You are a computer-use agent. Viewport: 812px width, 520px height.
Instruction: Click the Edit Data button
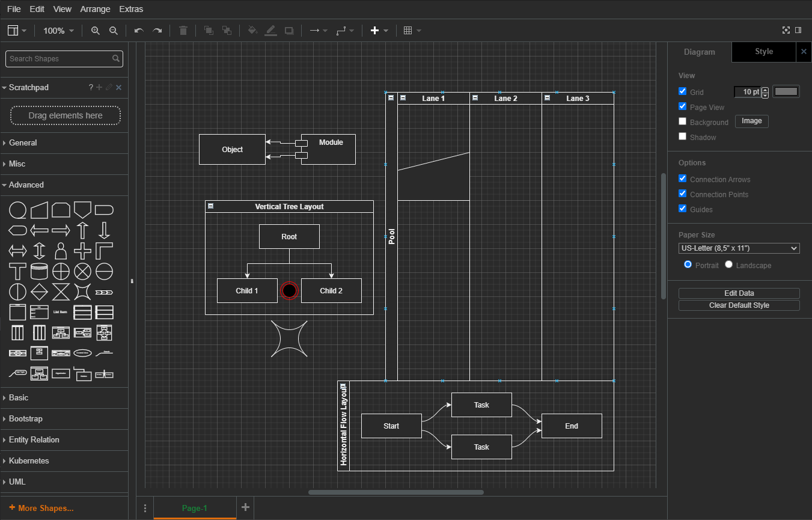(739, 293)
